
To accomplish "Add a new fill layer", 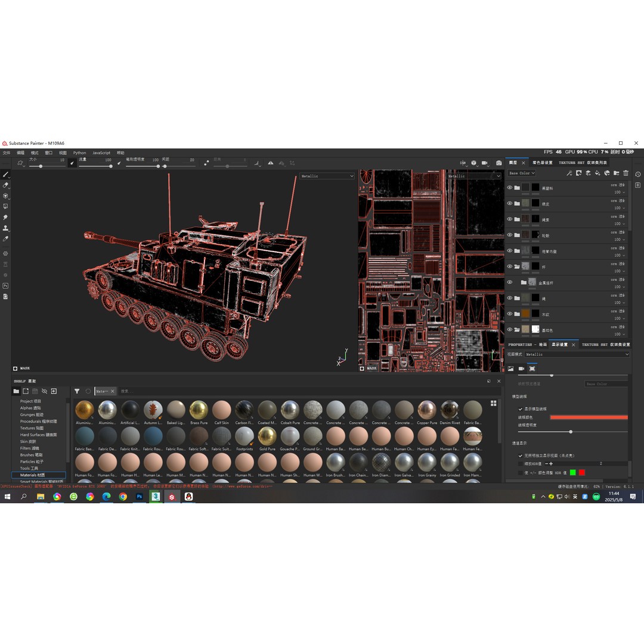I will [x=597, y=174].
